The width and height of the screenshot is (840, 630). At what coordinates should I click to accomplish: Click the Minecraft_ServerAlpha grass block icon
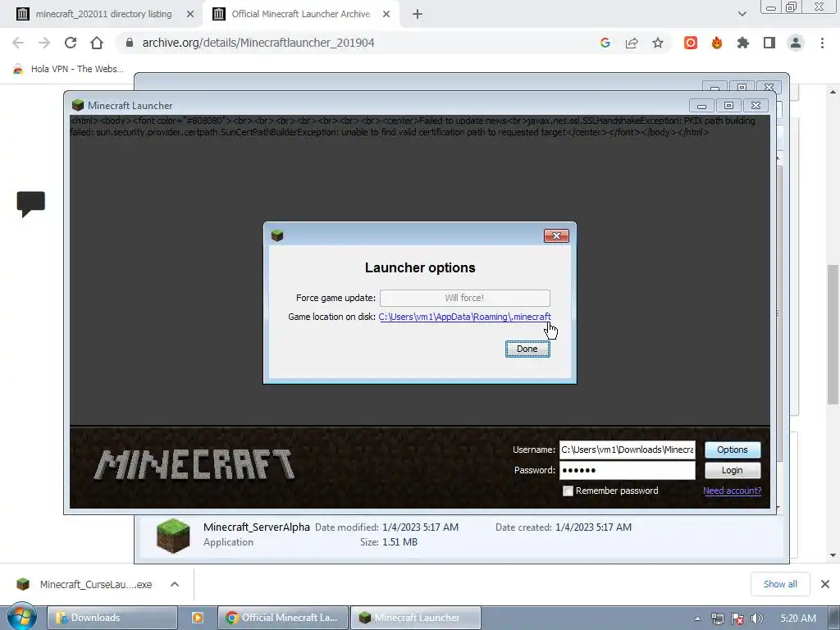(x=173, y=536)
